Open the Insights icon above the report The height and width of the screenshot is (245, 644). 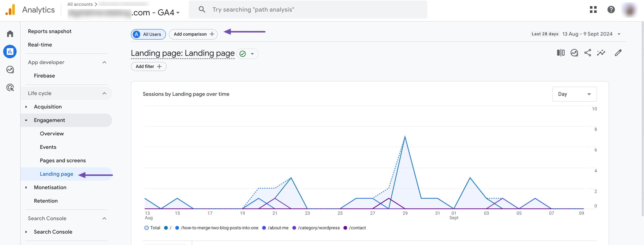(574, 53)
